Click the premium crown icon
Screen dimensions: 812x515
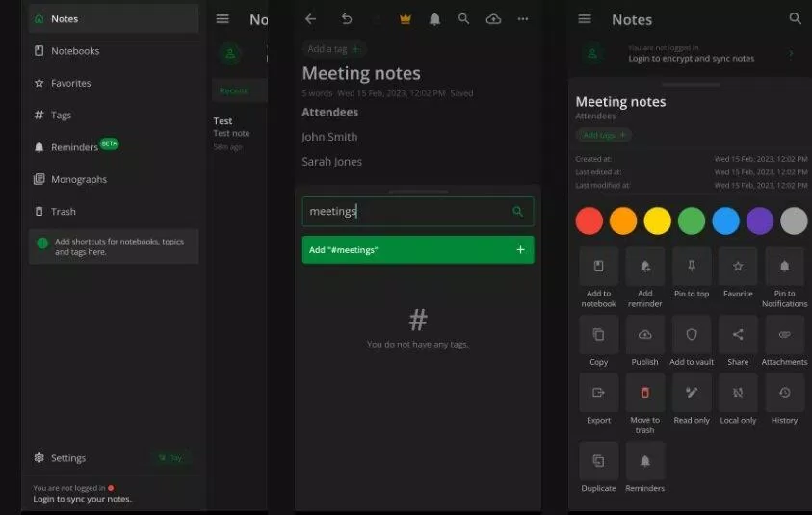point(405,19)
